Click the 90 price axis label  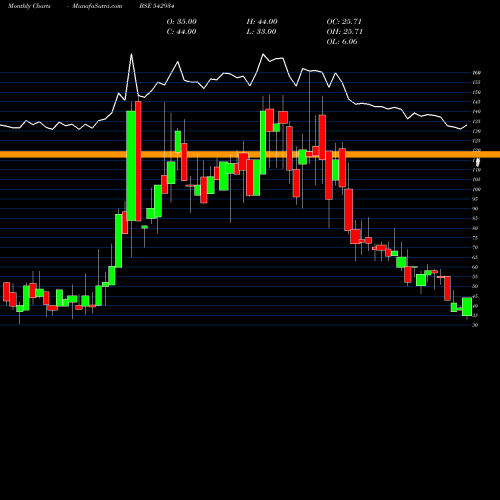click(x=476, y=209)
